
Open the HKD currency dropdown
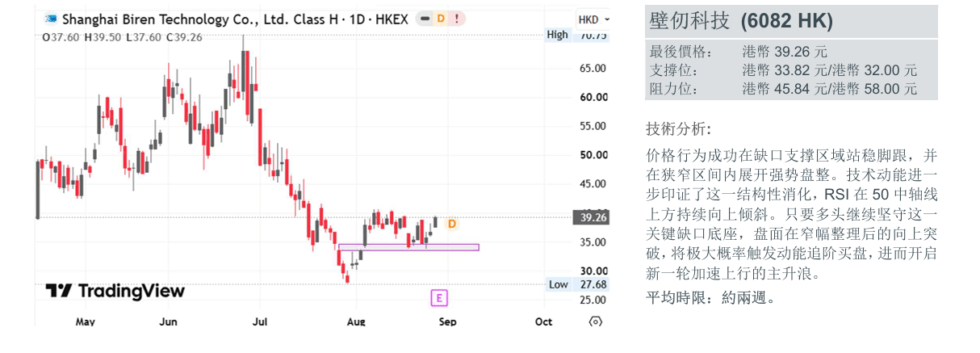click(593, 19)
